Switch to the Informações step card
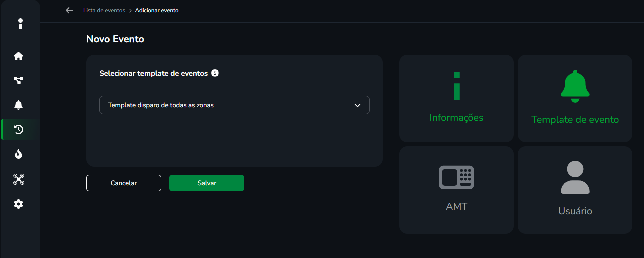Screen dimensions: 644x258 point(456,98)
